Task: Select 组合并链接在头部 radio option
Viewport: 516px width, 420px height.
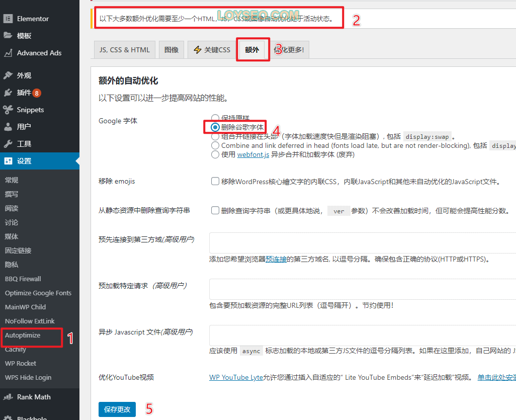Action: [x=215, y=136]
